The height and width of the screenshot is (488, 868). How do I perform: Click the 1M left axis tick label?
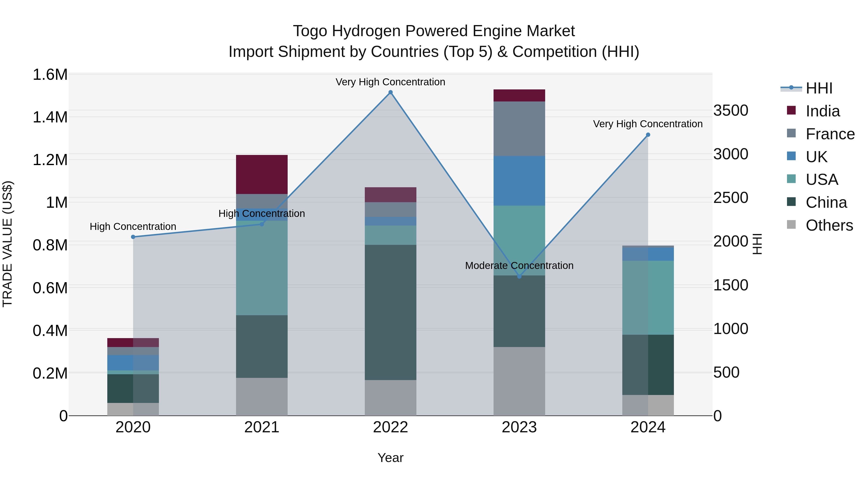57,202
